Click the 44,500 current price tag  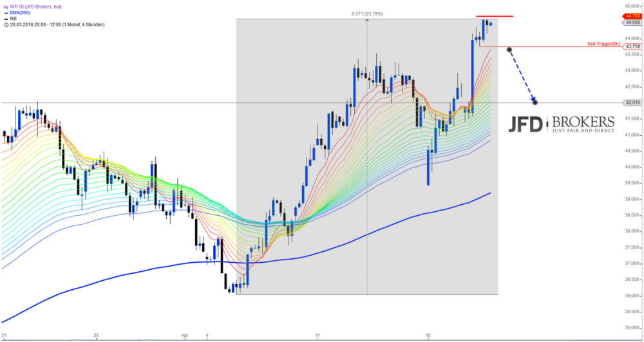(x=632, y=23)
